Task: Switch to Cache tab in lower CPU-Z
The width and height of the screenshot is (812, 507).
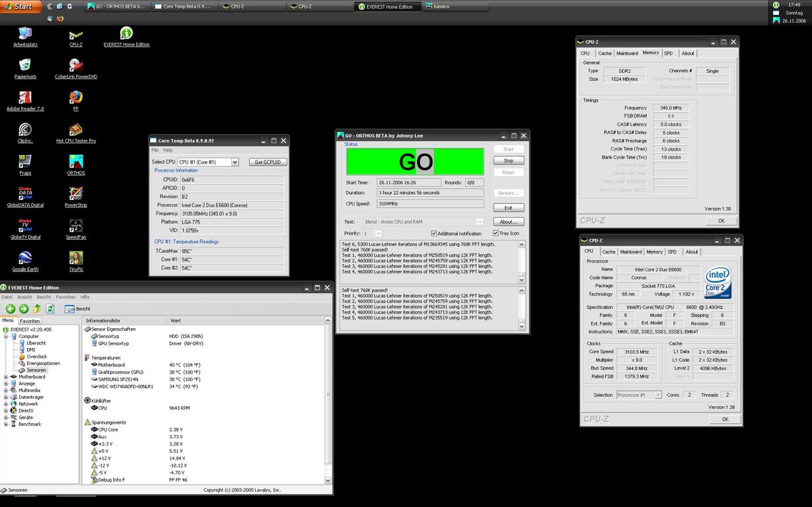Action: tap(609, 252)
